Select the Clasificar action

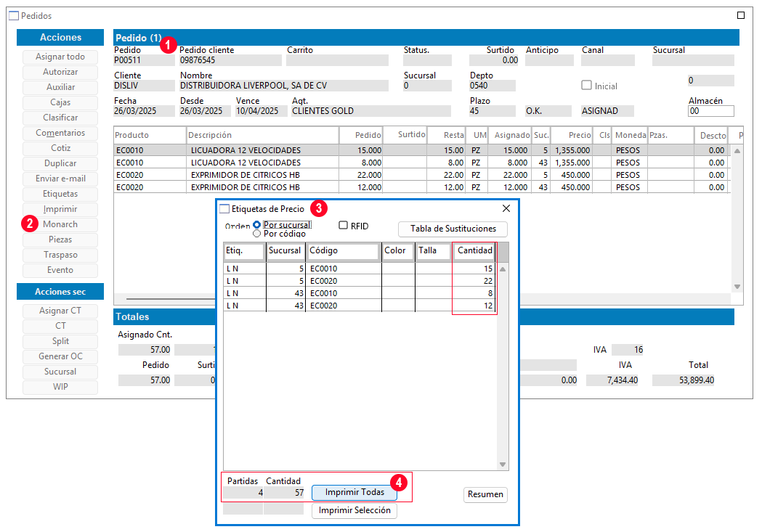(60, 118)
